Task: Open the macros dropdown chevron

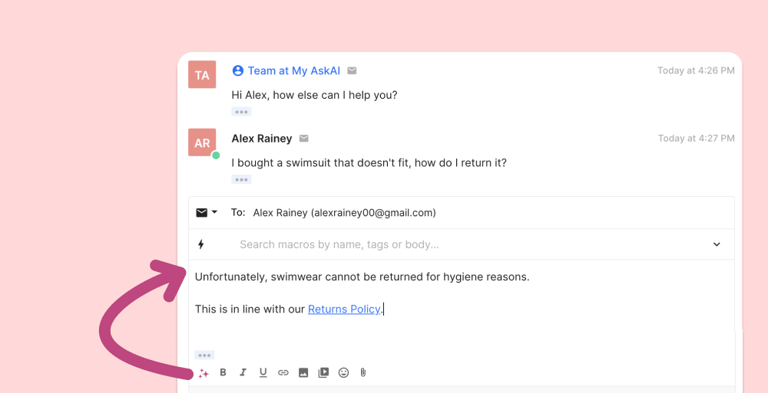Action: (717, 244)
